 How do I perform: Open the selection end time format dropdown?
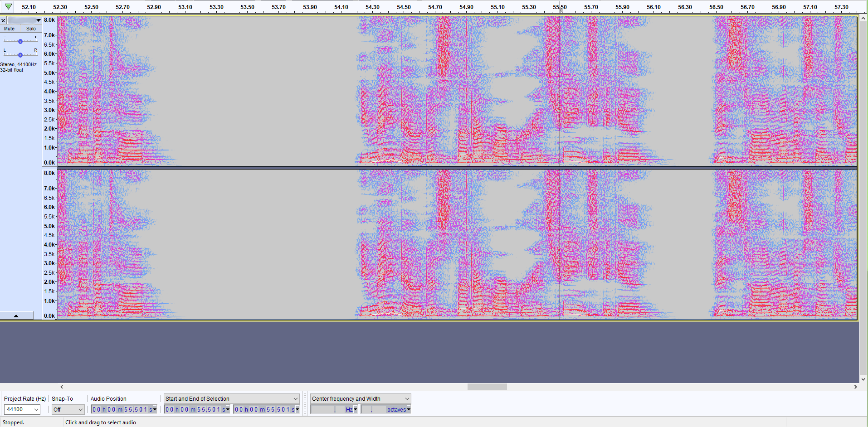click(x=297, y=409)
